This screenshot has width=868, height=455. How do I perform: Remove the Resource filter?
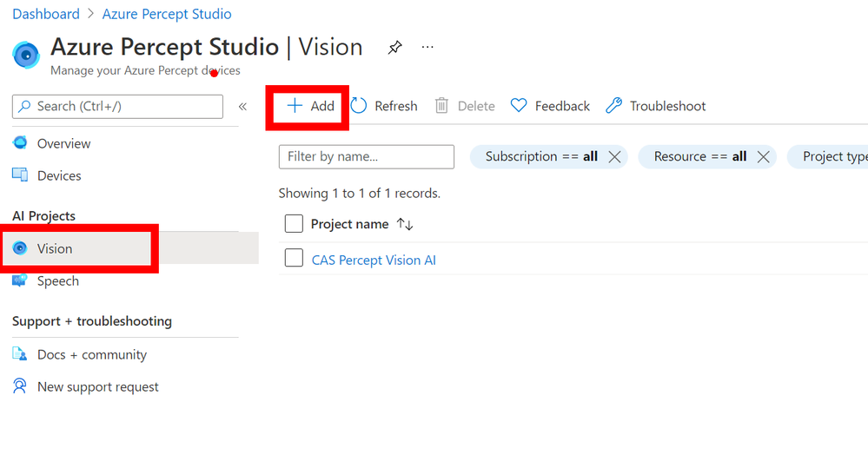click(764, 157)
